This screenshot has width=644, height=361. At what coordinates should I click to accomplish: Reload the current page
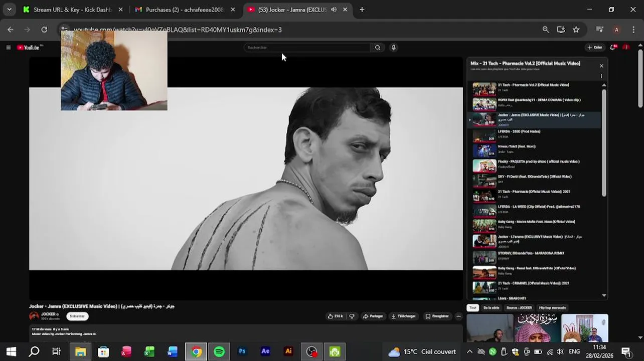coord(44,30)
